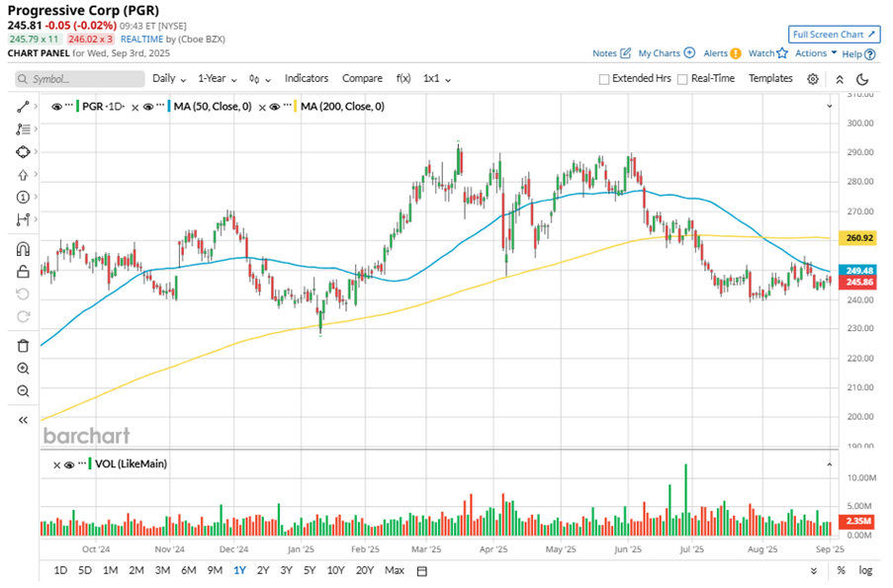
Task: Toggle percent scale button
Action: point(842,570)
